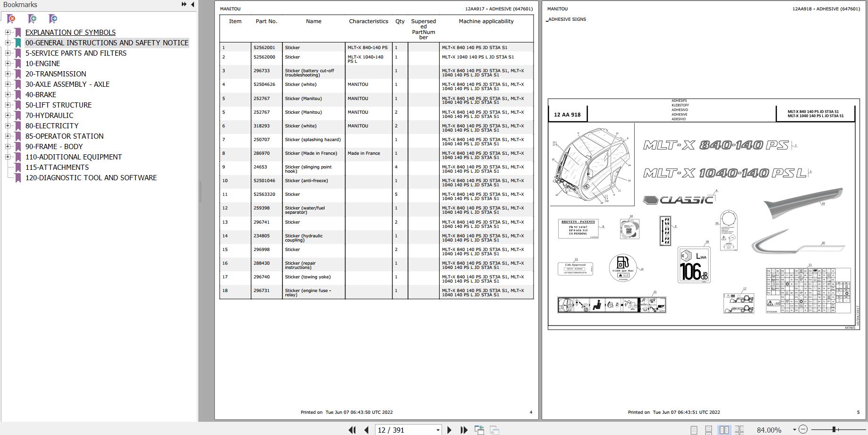Select the two-page facing view layout
Screen dimensions: 868x435
(724, 430)
